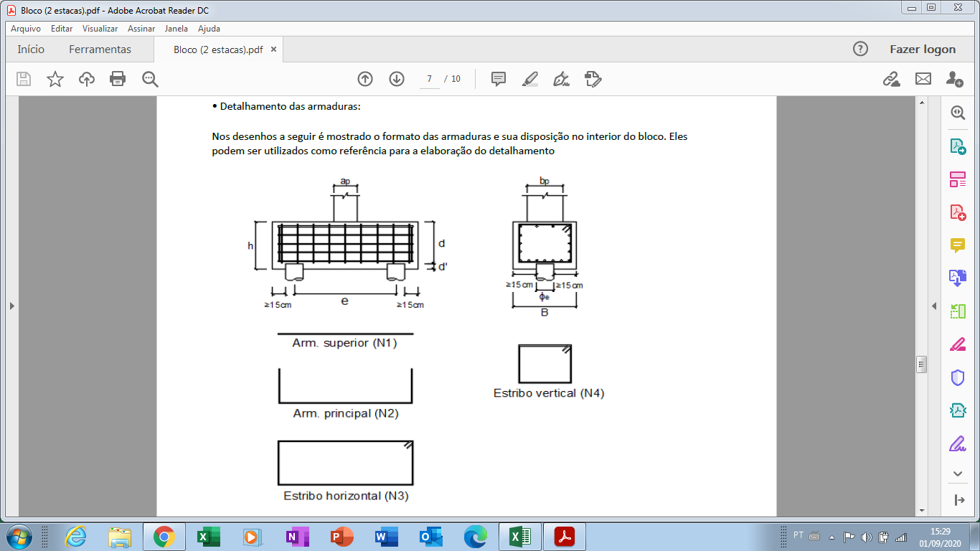Viewport: 980px width, 551px height.
Task: Open PowerPoint from the taskbar
Action: (342, 536)
